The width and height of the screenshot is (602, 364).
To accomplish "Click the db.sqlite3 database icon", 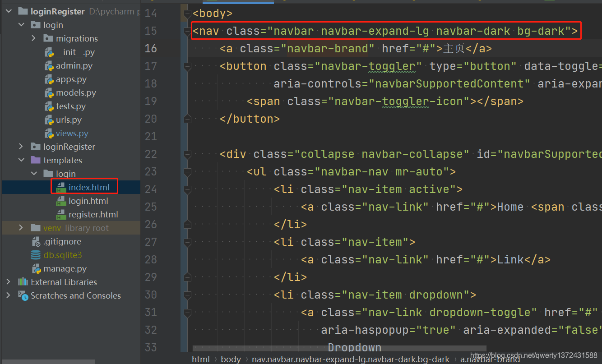I will point(36,255).
